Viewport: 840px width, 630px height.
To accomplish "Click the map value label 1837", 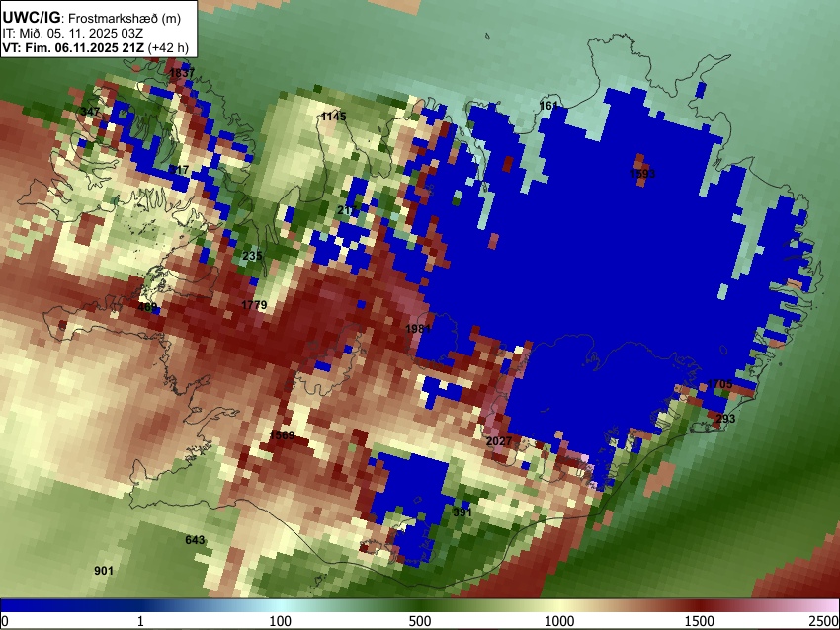I will [182, 73].
